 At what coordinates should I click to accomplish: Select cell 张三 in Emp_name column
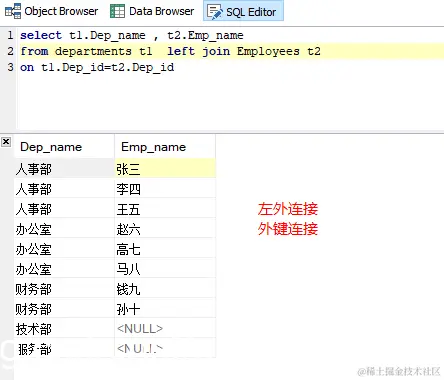pos(165,168)
